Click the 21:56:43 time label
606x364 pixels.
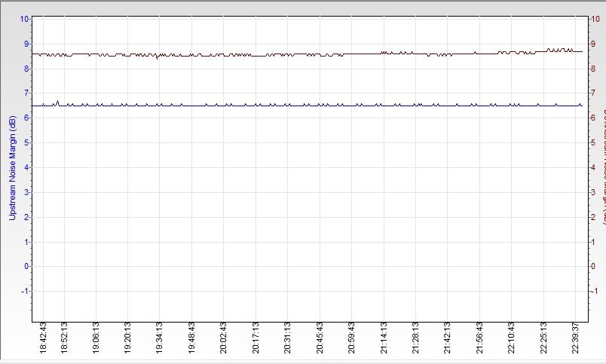tap(479, 338)
